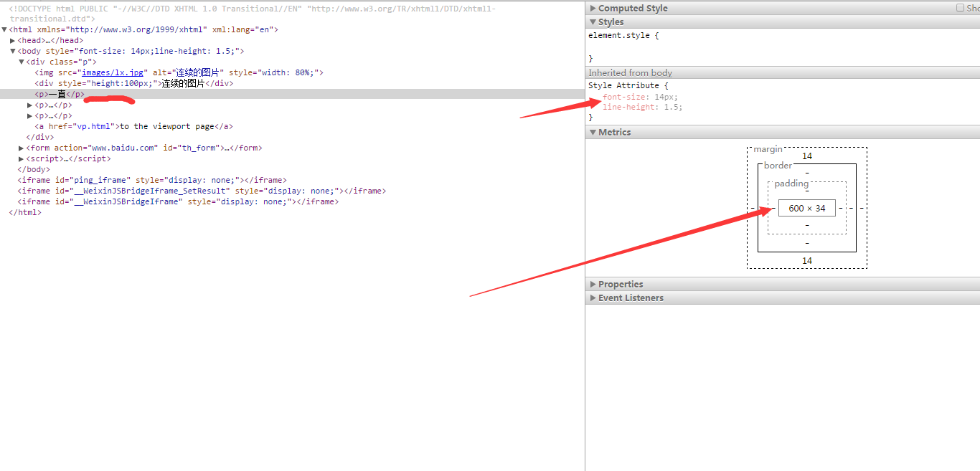Select the closing </div> tag row
The height and width of the screenshot is (471, 980).
(39, 137)
